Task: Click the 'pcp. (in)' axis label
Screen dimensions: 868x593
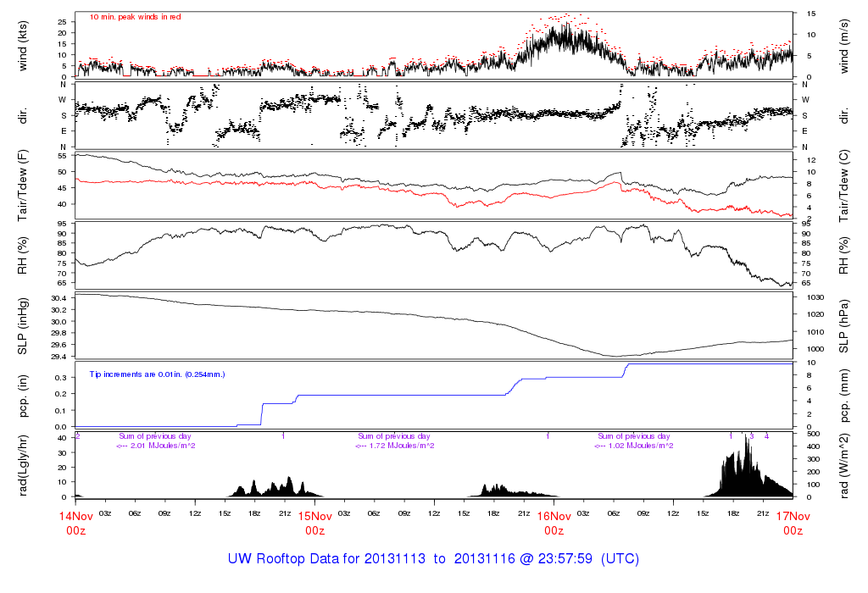Action: pyautogui.click(x=23, y=396)
